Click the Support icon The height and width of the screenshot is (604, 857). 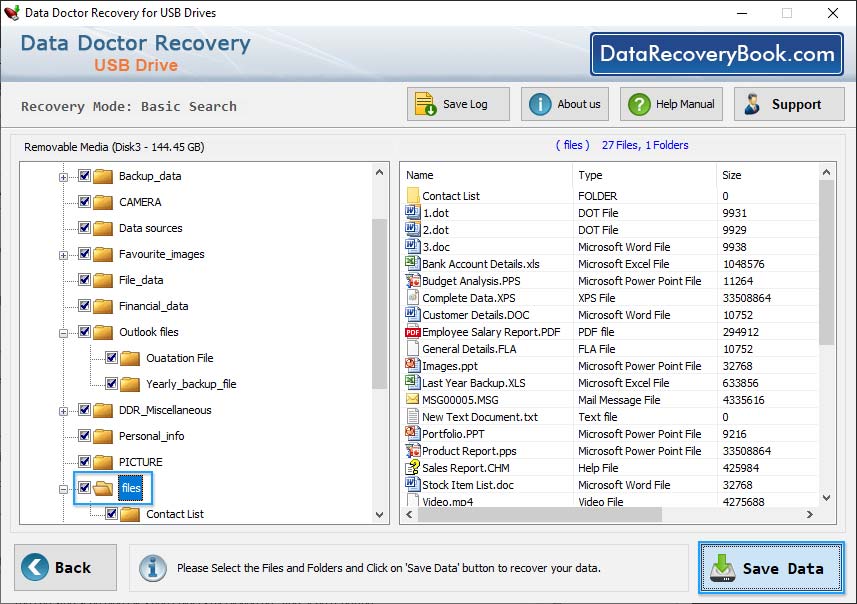[x=753, y=103]
